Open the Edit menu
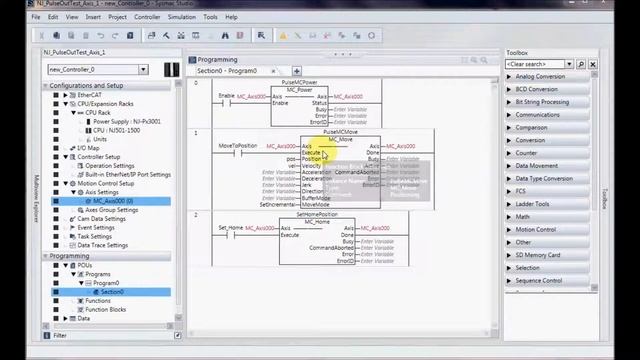This screenshot has width=640, height=360. [x=53, y=17]
